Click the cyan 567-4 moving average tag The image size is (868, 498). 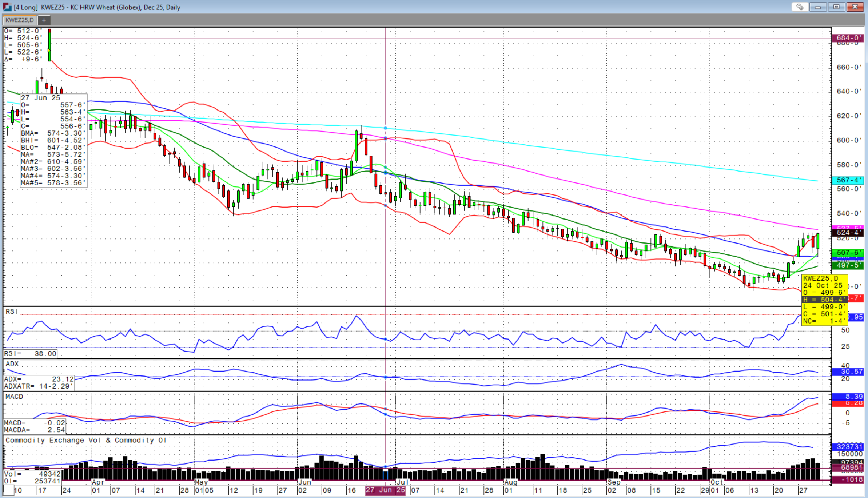coord(848,180)
